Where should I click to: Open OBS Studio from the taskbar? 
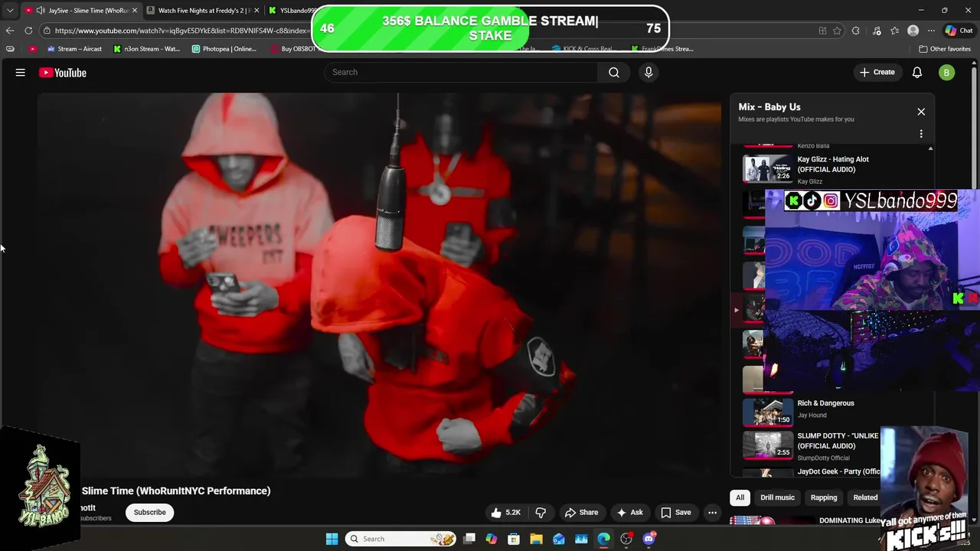click(x=626, y=539)
